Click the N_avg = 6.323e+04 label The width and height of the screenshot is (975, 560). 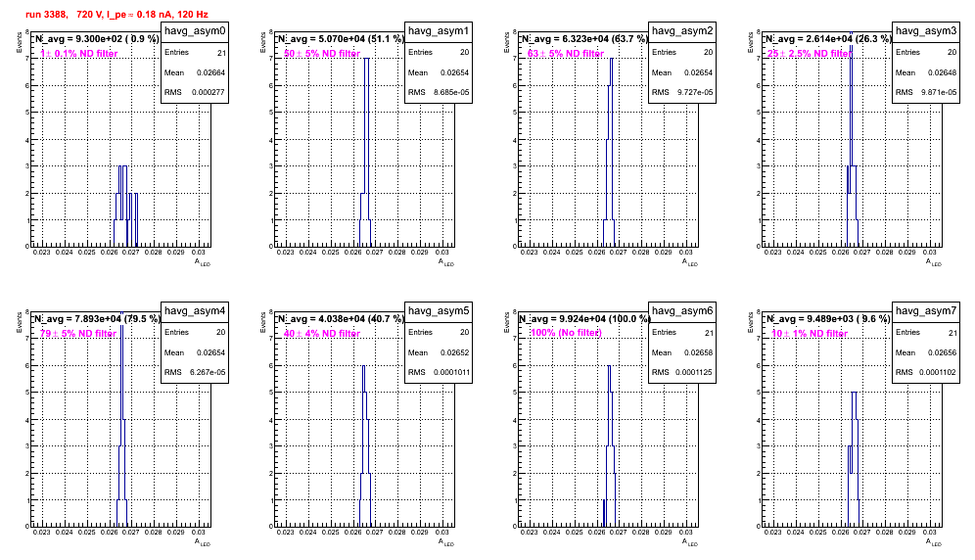(x=584, y=38)
